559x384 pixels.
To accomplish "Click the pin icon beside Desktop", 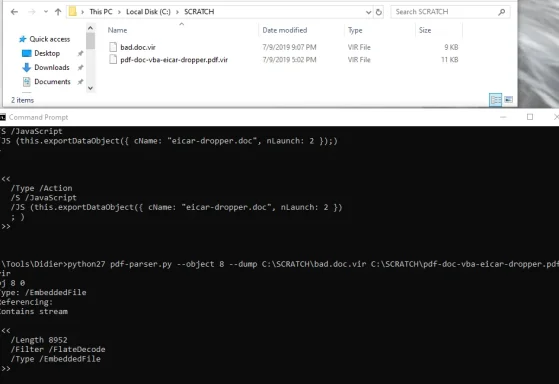I will 80,53.
